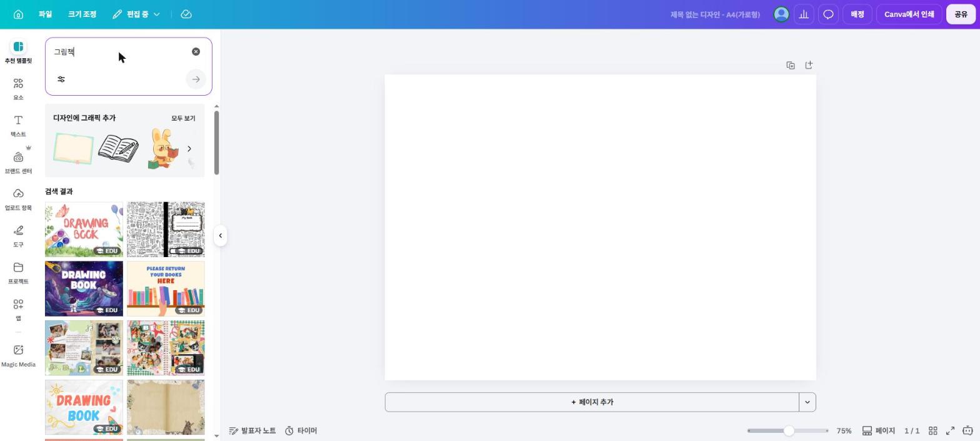The width and height of the screenshot is (980, 441).
Task: Open the 파일 menu
Action: (45, 14)
